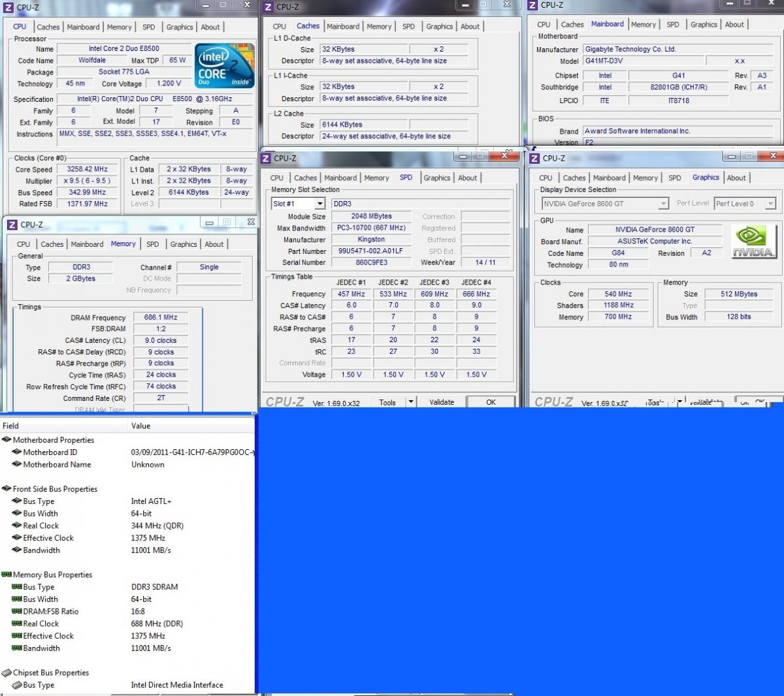The height and width of the screenshot is (696, 784).
Task: Click the Part Number value "99U5471-002.A01LF"
Action: coord(371,251)
